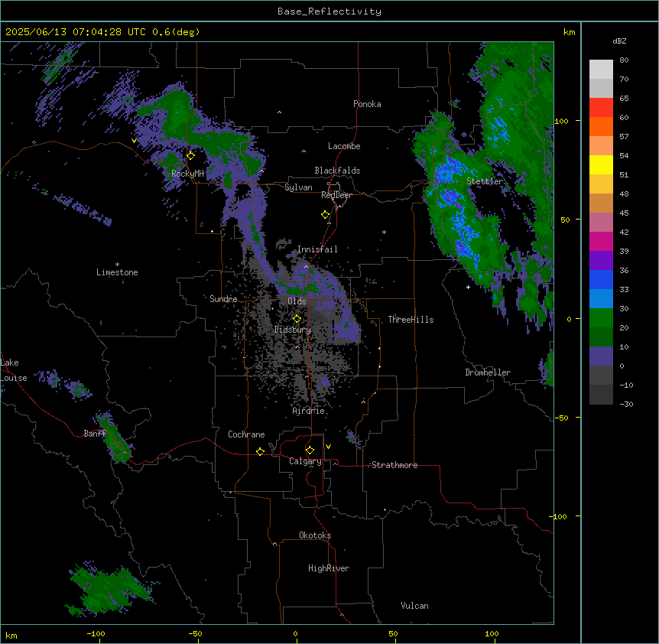
Task: Click the Banff label on the map
Action: (x=95, y=434)
